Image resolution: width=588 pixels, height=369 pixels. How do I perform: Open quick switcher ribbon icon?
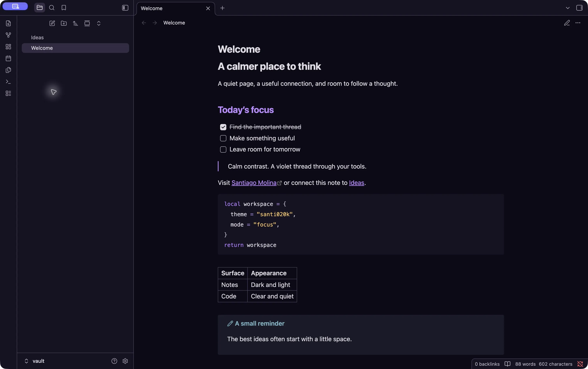8,23
